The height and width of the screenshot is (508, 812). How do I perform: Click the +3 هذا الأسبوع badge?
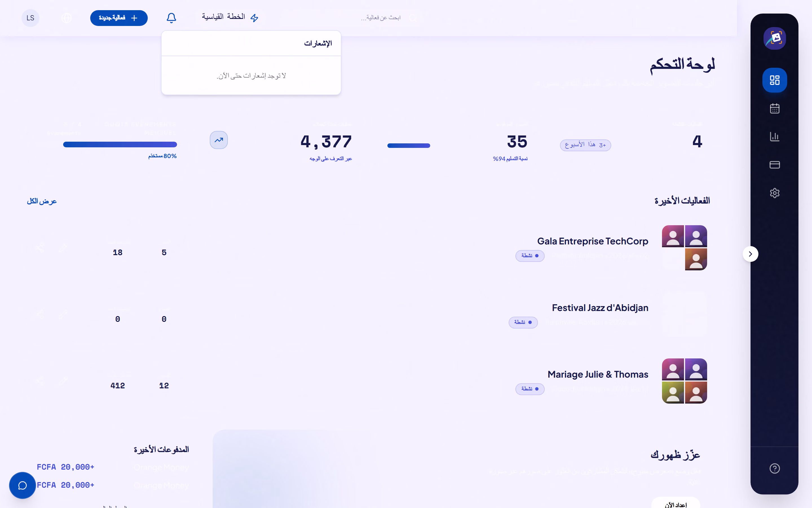pos(585,145)
